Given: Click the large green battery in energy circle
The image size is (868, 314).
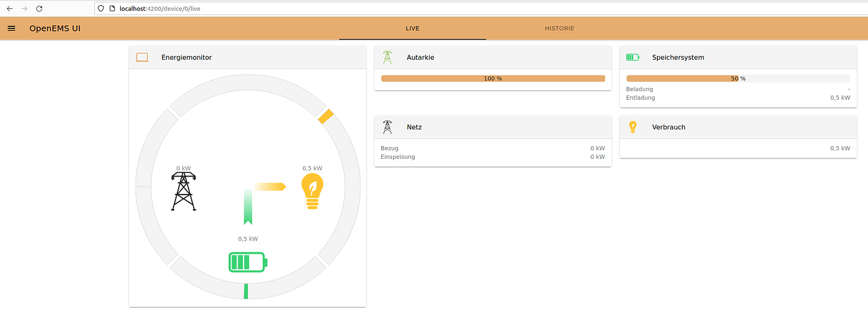Looking at the screenshot, I should coord(248,262).
